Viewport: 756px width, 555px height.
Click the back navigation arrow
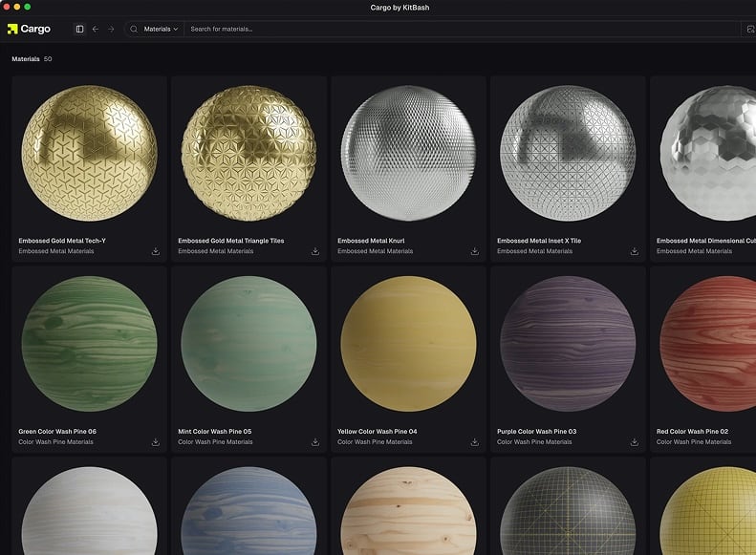click(96, 29)
